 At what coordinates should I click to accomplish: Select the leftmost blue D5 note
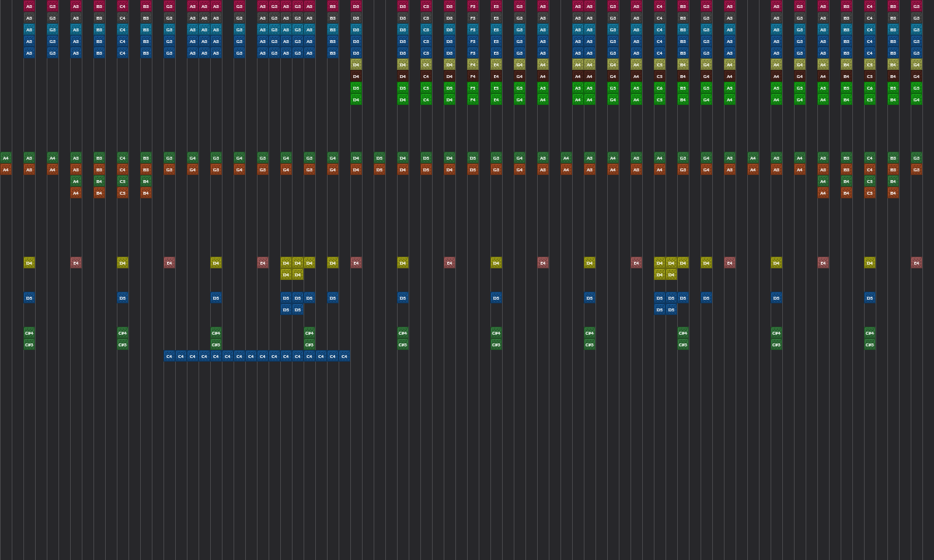29,297
